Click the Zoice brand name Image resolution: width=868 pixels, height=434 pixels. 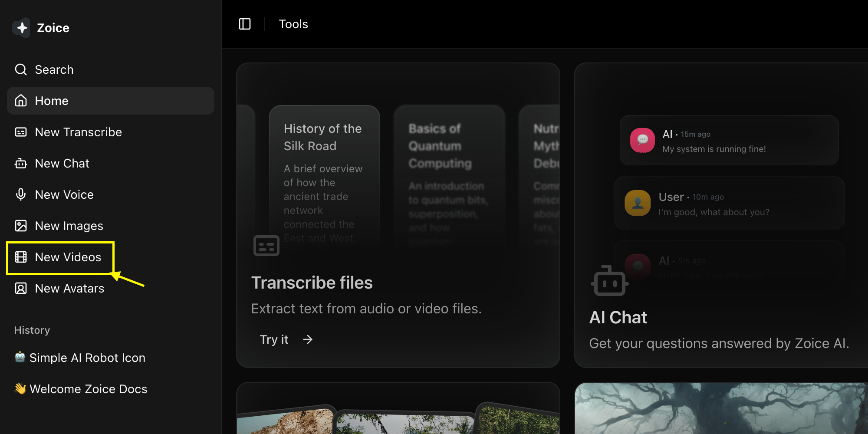click(x=53, y=28)
